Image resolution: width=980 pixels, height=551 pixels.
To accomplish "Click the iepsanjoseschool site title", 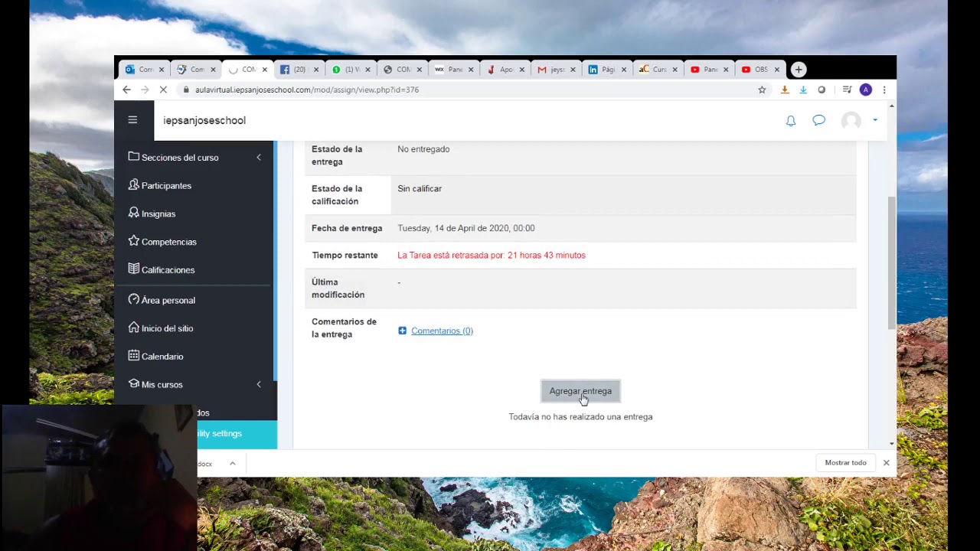I will (204, 120).
